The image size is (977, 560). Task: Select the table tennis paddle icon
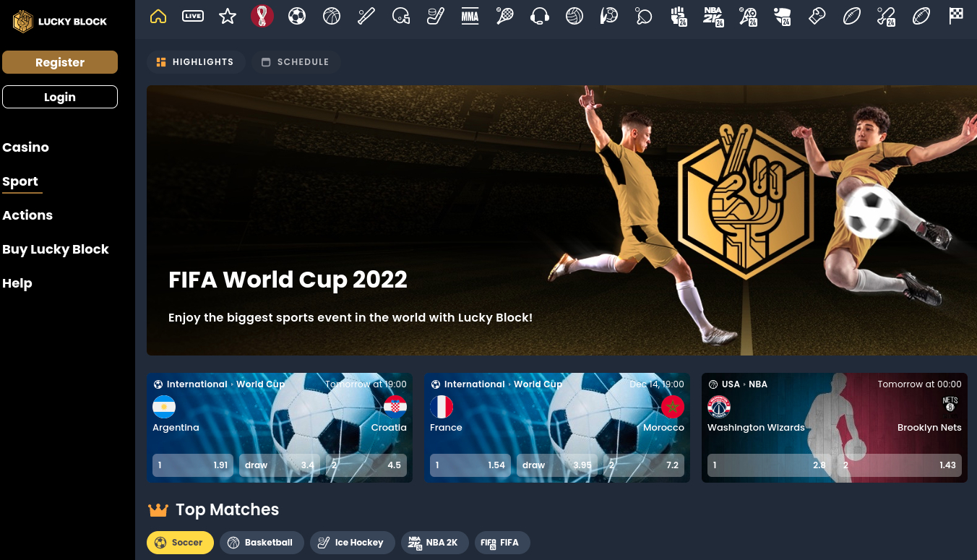(644, 16)
